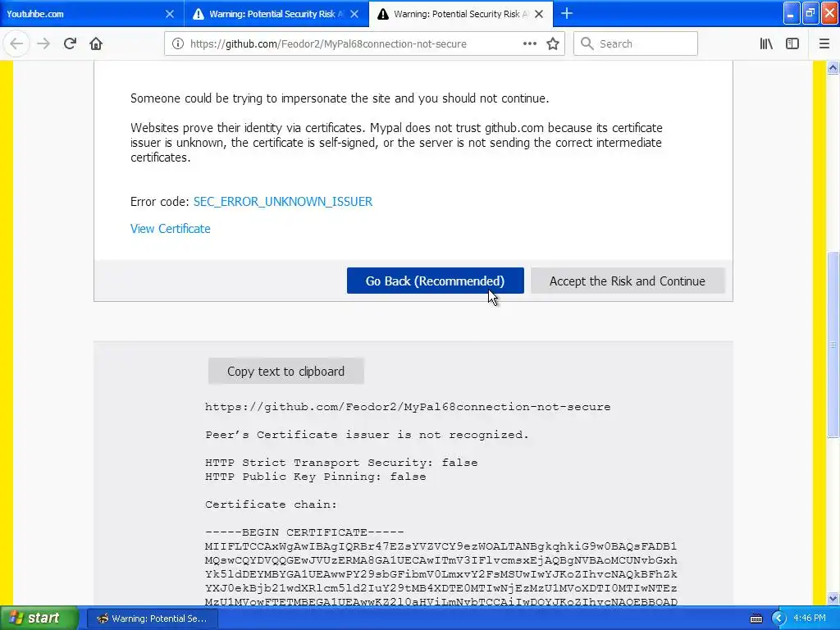Open the home page icon
The width and height of the screenshot is (840, 630).
click(x=96, y=44)
